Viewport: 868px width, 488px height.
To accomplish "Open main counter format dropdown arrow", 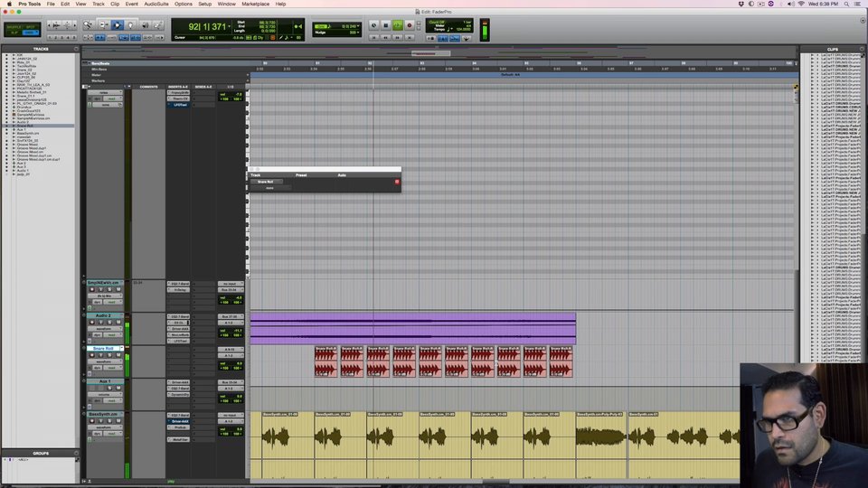I will point(230,26).
